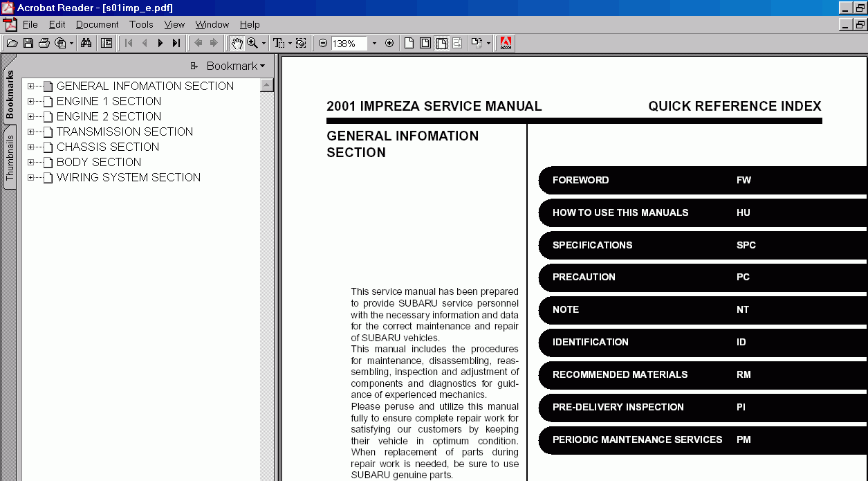Switch to the Bookmarks tab
Viewport: 868px width, 481px height.
(10, 95)
